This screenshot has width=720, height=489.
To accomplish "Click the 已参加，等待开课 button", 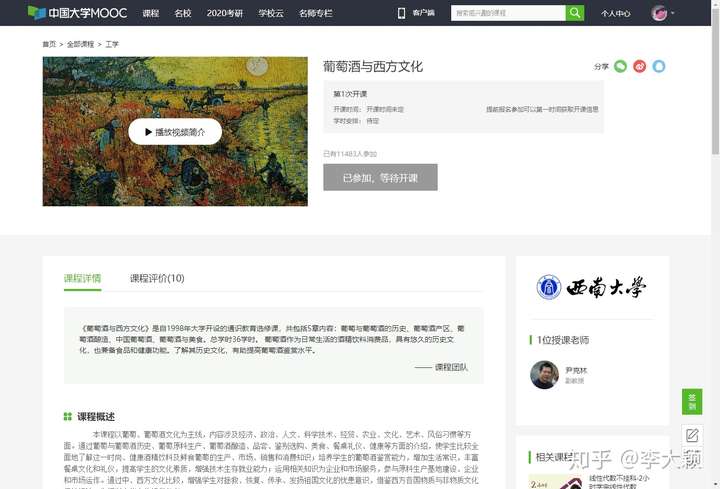I will coord(380,177).
